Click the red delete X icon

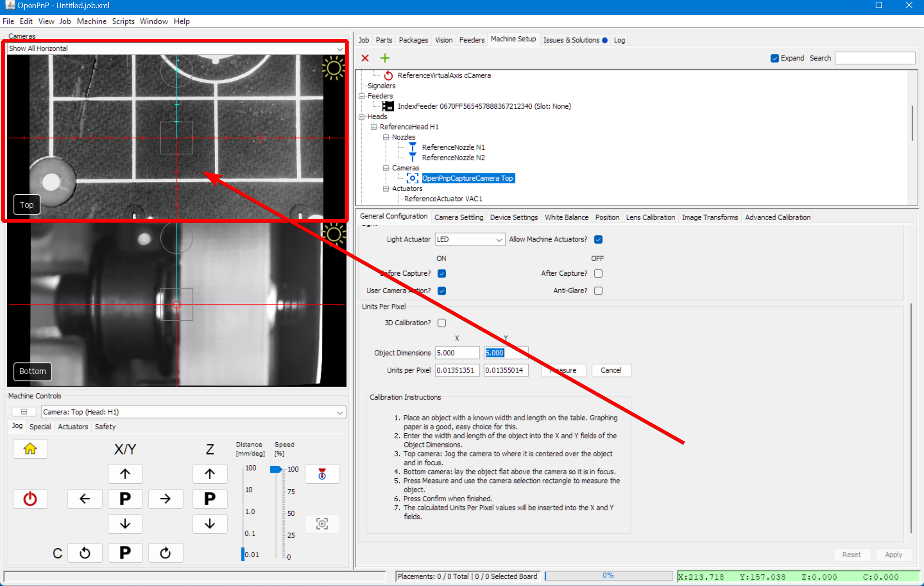(x=365, y=58)
